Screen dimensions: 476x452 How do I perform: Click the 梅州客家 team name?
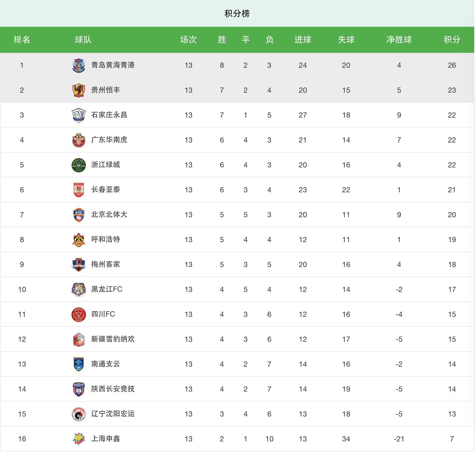click(105, 264)
